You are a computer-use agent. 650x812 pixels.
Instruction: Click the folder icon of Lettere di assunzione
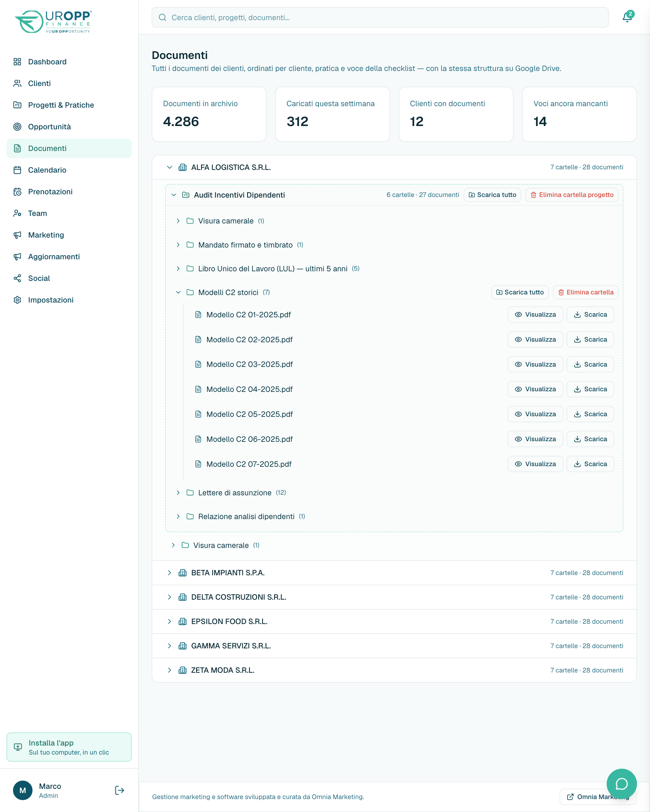[190, 493]
